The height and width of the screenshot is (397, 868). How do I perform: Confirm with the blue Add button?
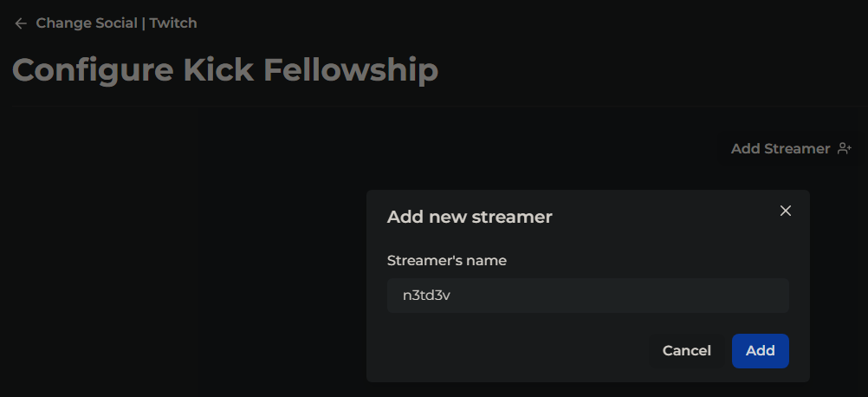(760, 350)
